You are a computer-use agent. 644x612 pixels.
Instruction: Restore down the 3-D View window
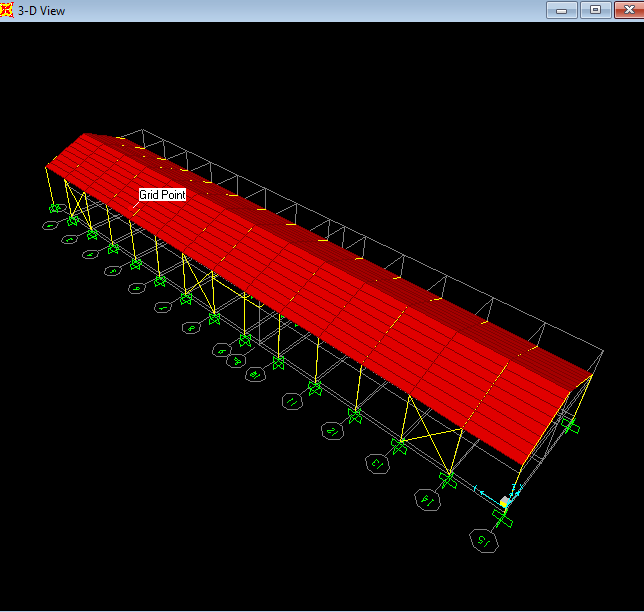595,10
